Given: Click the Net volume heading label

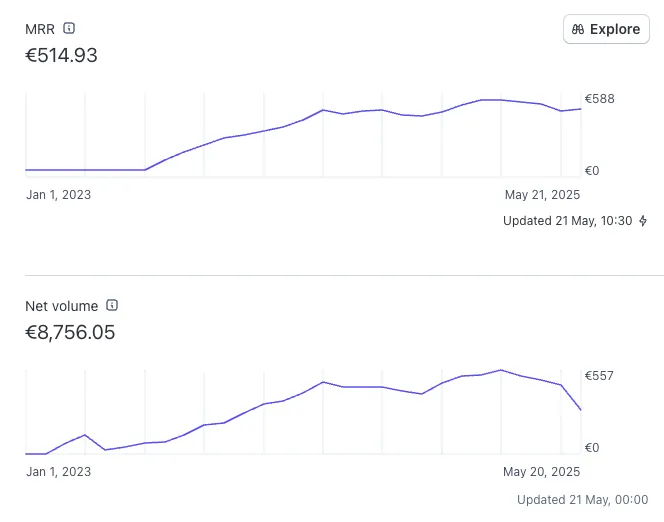Looking at the screenshot, I should pos(62,306).
